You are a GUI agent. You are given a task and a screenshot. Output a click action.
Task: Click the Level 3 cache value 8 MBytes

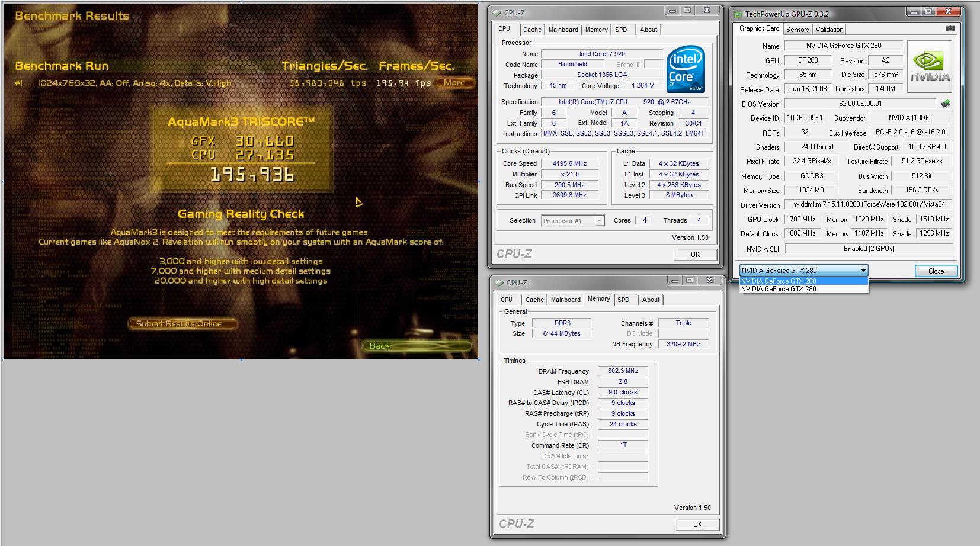[679, 195]
